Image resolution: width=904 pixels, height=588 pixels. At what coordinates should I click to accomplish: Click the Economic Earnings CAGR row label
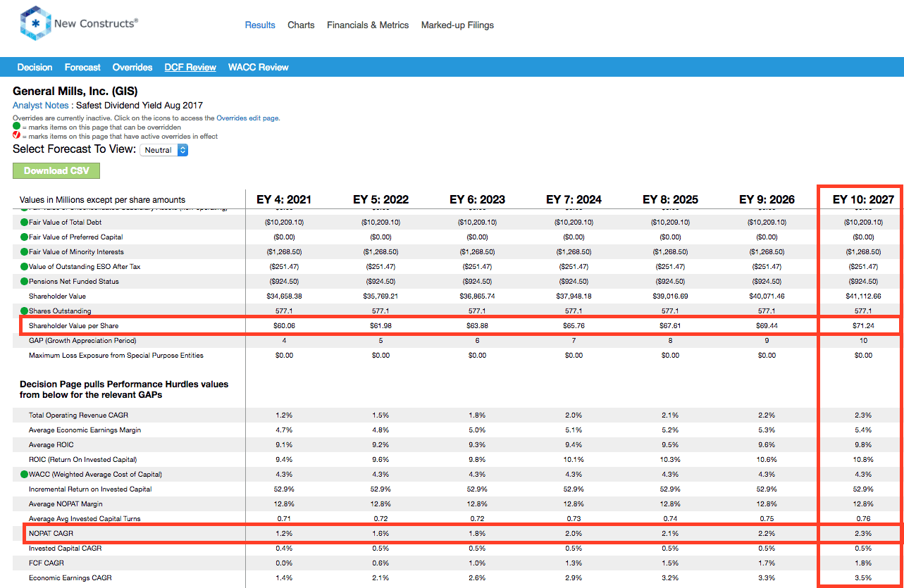(x=70, y=577)
